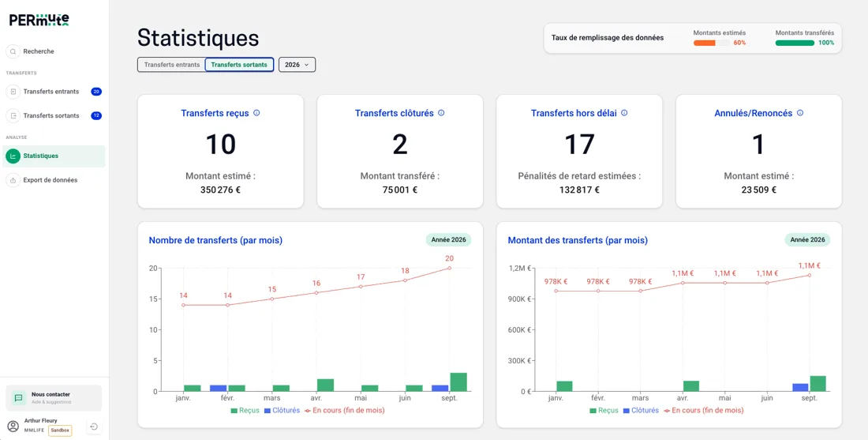Screen dimensions: 868x440
Task: Click the Arthur Fleury user name
Action: [40, 420]
